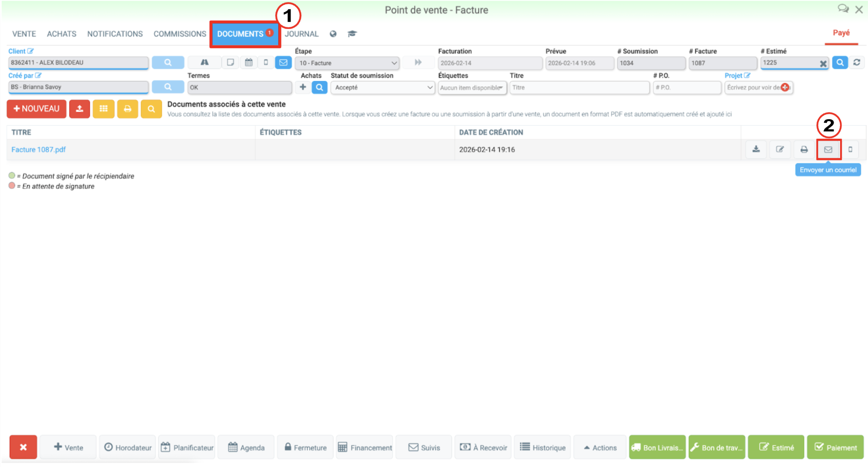Click the edit icon beside Créé par label

click(x=38, y=75)
